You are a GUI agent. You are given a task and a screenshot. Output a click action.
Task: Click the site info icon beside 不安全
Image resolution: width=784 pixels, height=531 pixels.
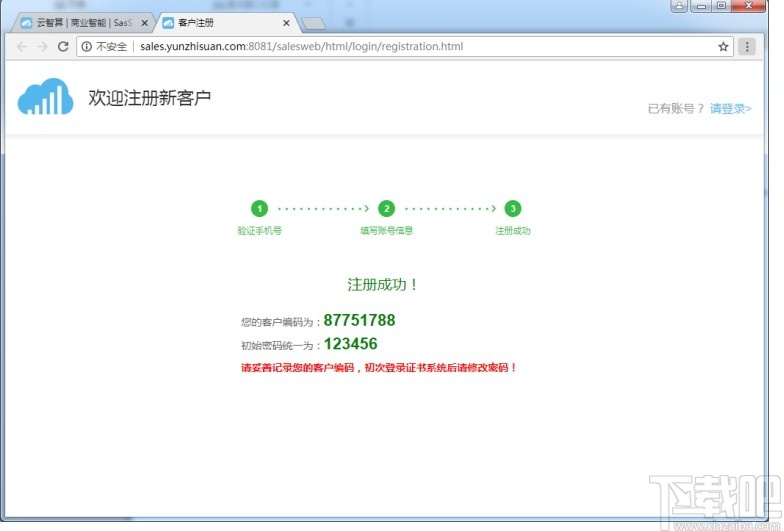(x=86, y=46)
